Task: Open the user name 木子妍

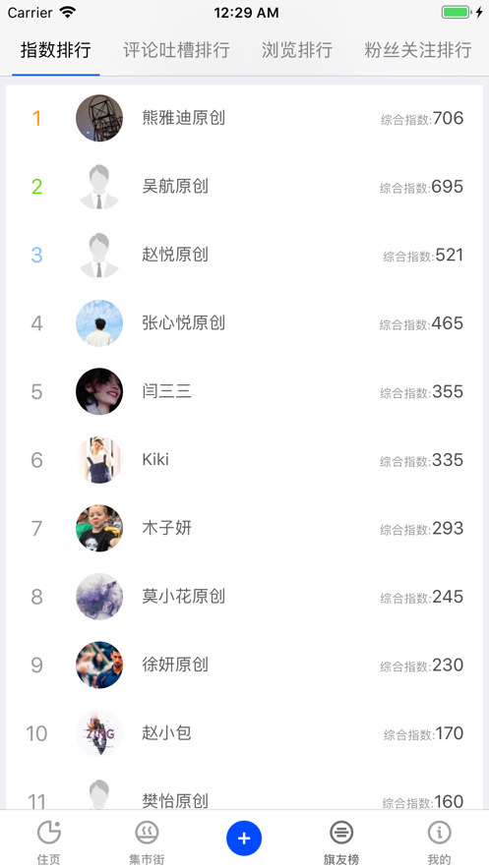Action: pyautogui.click(x=166, y=528)
